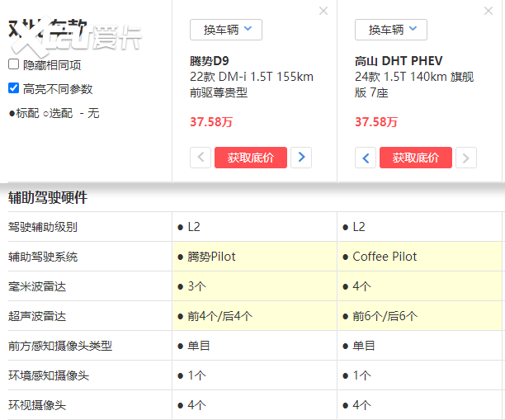The image size is (505, 420).
Task: Select 超声波雷达 row label
Action: [37, 316]
